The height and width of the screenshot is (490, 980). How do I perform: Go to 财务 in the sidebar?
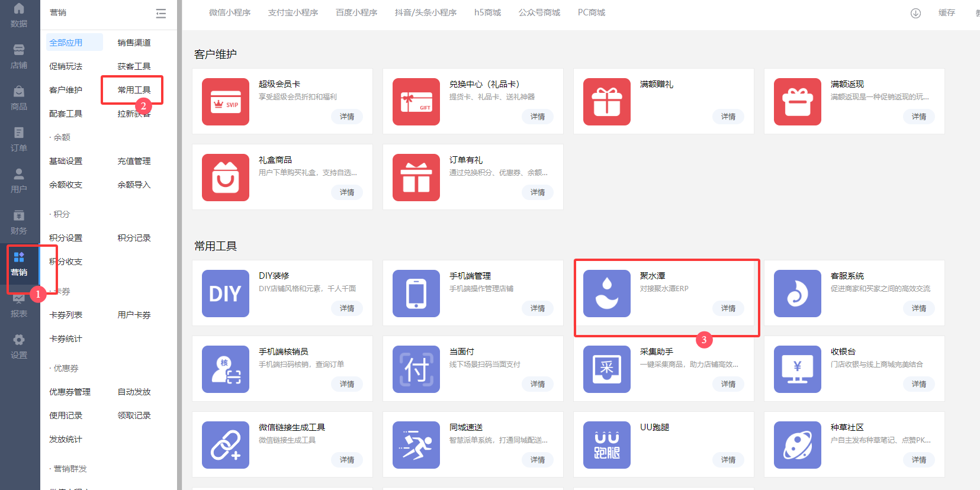[19, 223]
